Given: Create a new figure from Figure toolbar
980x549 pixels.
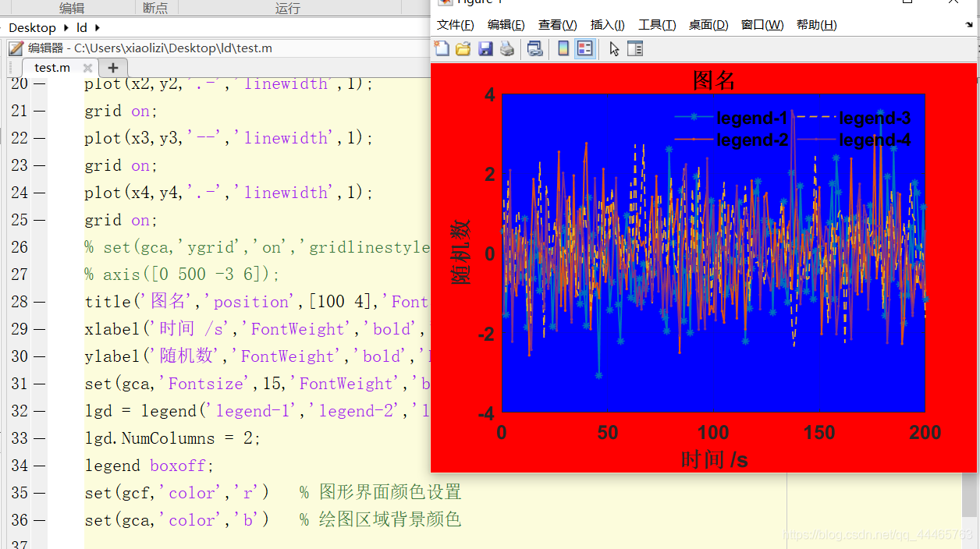Looking at the screenshot, I should 442,49.
